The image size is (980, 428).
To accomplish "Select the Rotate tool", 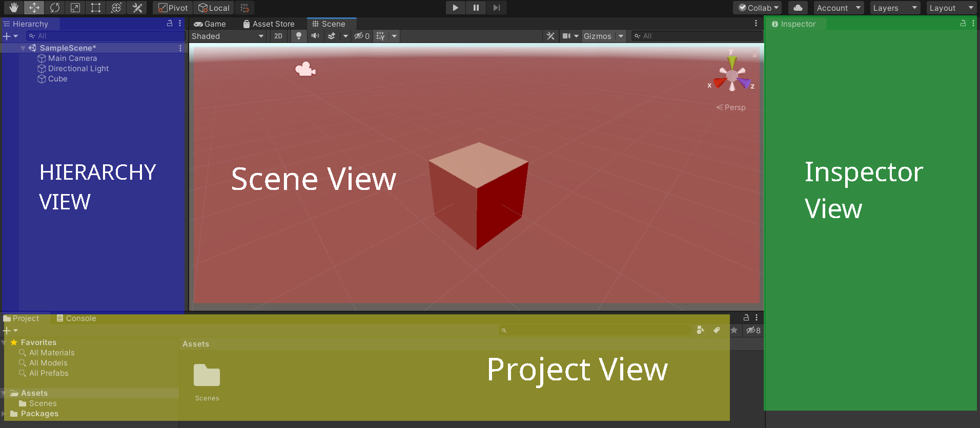I will pos(55,8).
